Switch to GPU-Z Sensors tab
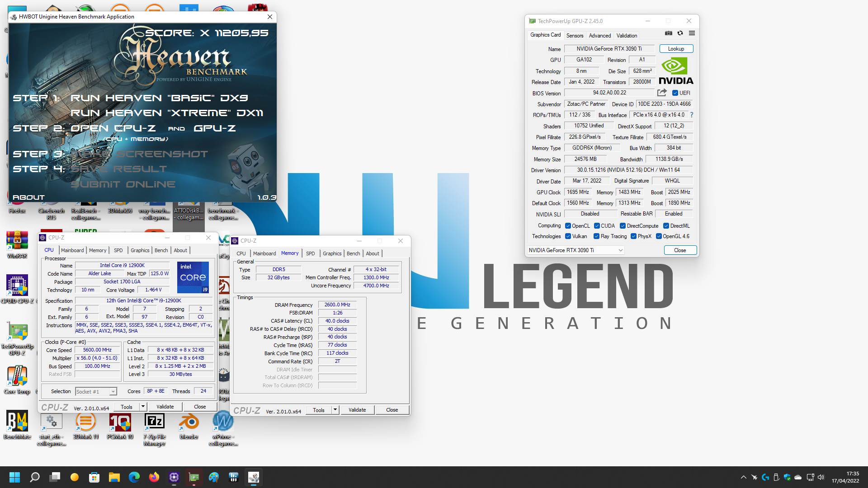This screenshot has width=868, height=488. 575,36
